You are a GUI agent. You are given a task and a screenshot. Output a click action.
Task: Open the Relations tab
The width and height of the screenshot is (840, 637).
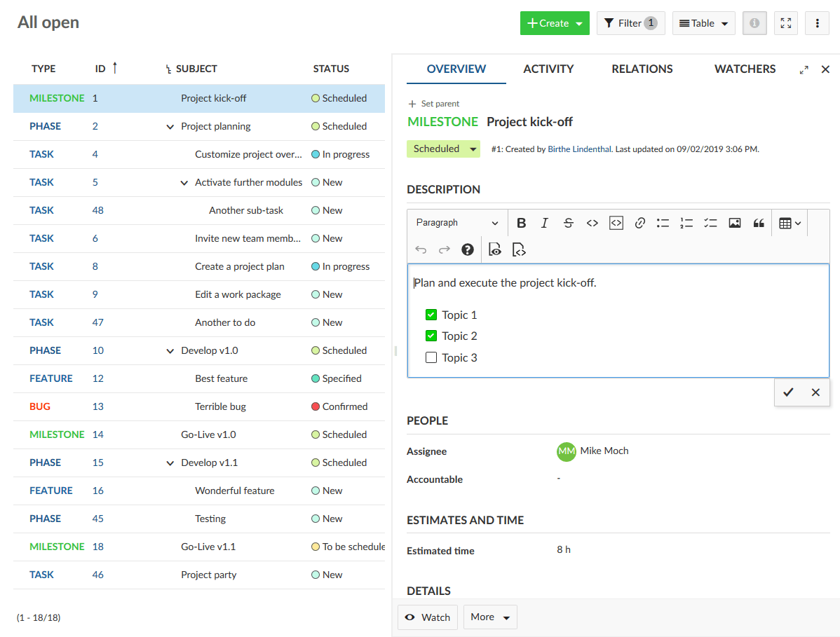pyautogui.click(x=642, y=69)
